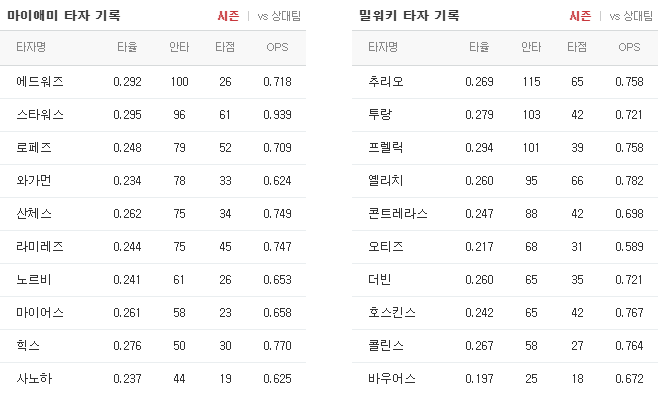Click 타점 column header in 밀워키 table

[x=577, y=47]
